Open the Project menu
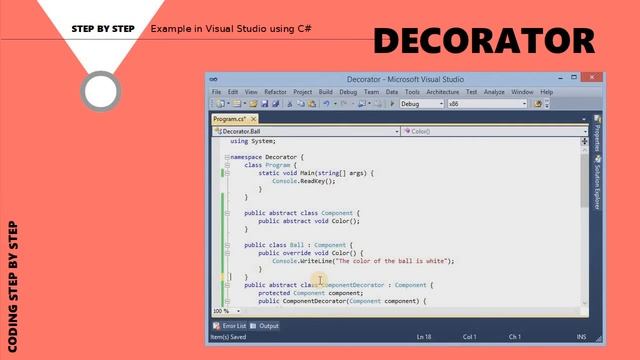Image resolution: width=640 pixels, height=360 pixels. [302, 92]
